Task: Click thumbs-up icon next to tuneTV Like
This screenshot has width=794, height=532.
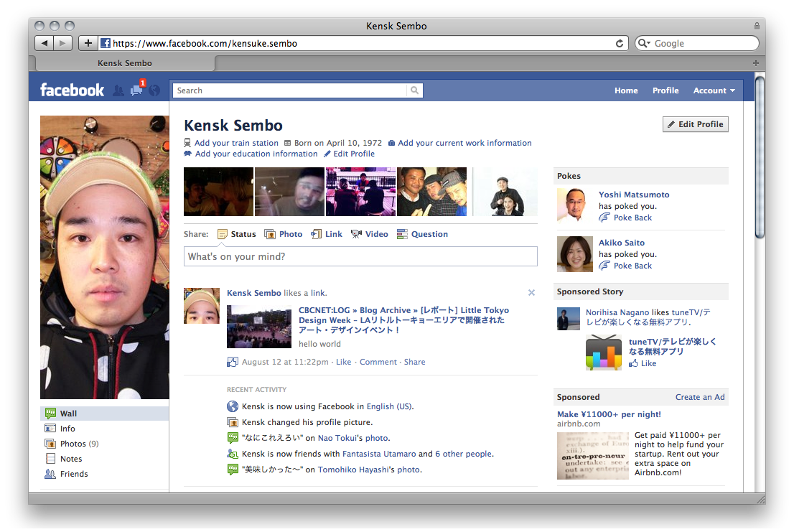Action: [x=633, y=363]
